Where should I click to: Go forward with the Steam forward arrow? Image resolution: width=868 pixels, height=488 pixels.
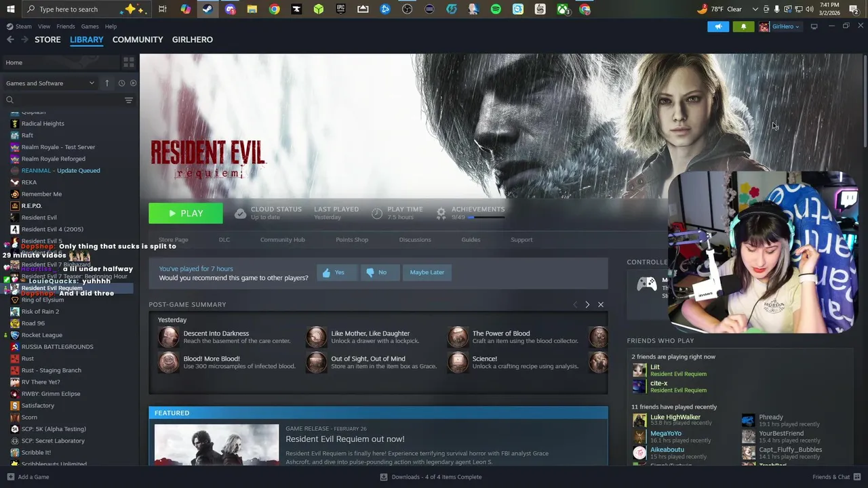click(26, 39)
